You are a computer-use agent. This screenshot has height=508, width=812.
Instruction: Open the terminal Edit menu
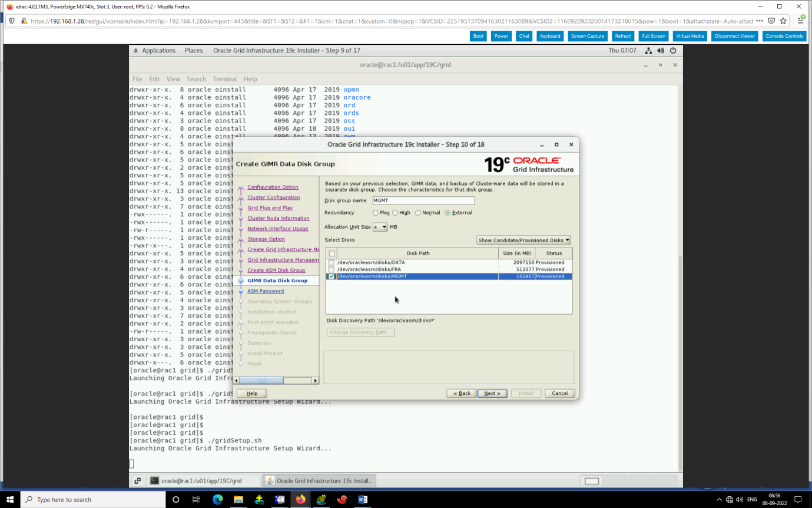(154, 79)
